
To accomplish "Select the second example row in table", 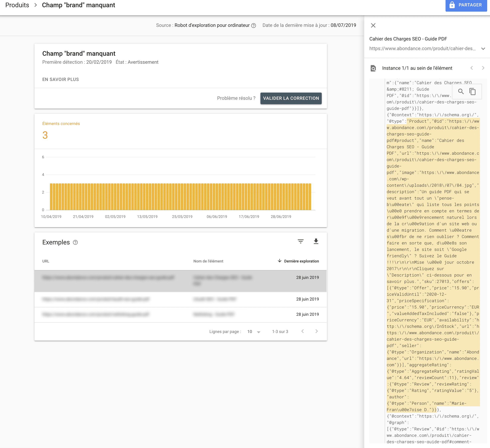I will 180,299.
